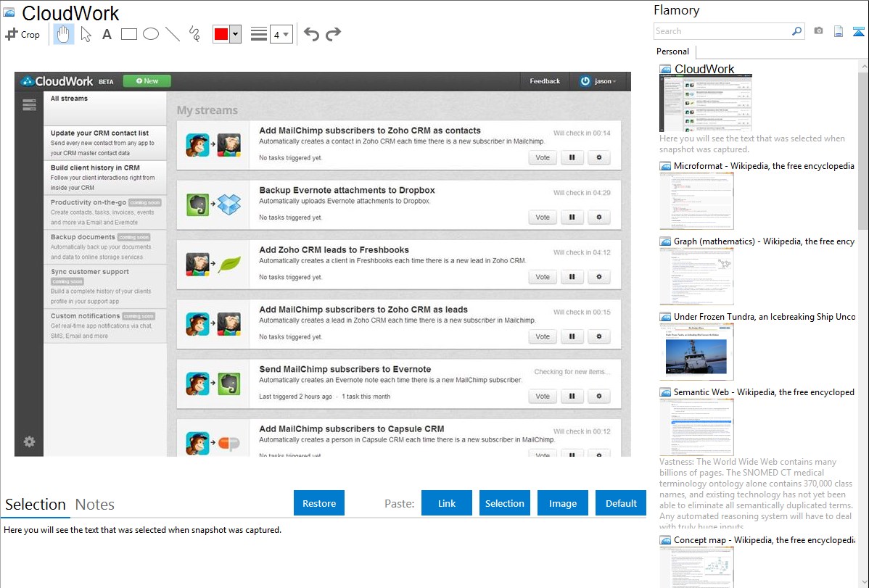Screen dimensions: 869x588
Task: Click the camera snapshot icon
Action: click(x=818, y=31)
